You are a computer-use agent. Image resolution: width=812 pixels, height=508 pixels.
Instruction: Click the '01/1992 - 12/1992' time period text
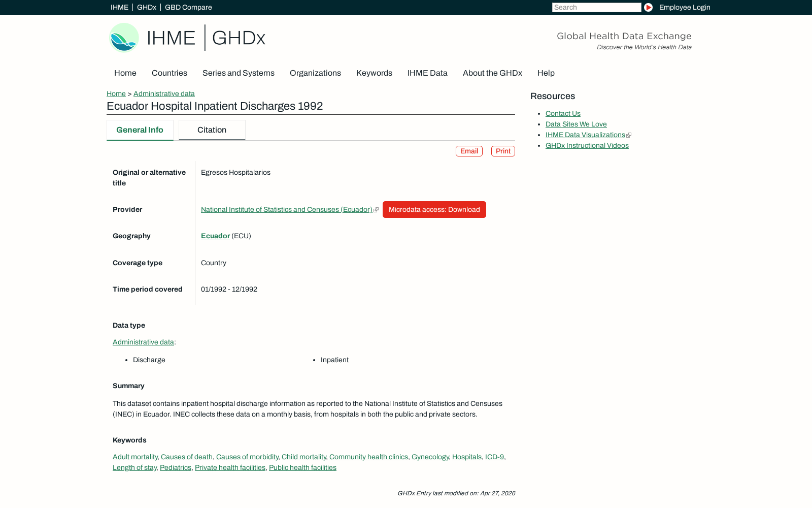229,290
